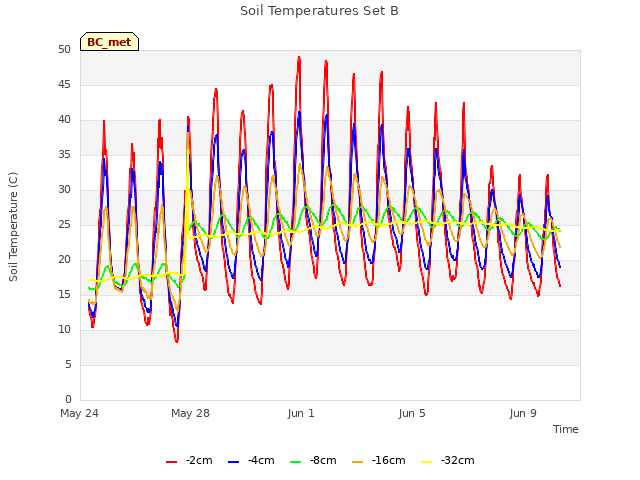Click the 5 y-axis tick label
The height and width of the screenshot is (480, 640).
coord(68,364)
